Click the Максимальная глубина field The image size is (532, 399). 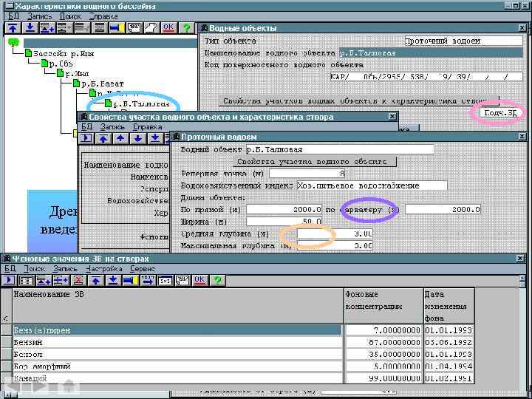tap(335, 245)
